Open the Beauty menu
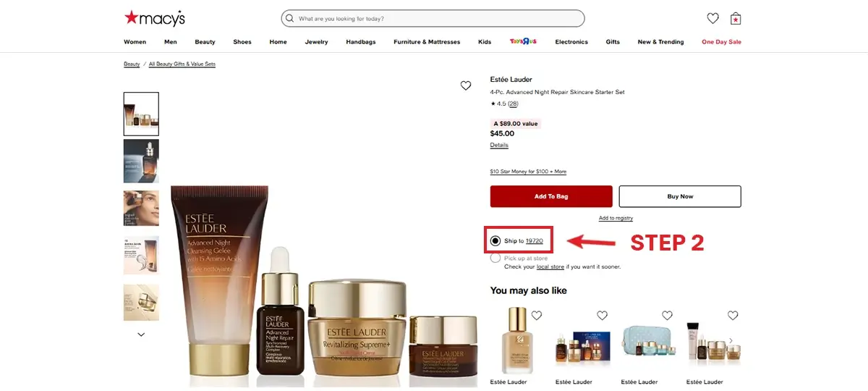Screen dimensions: 868x391 205,42
